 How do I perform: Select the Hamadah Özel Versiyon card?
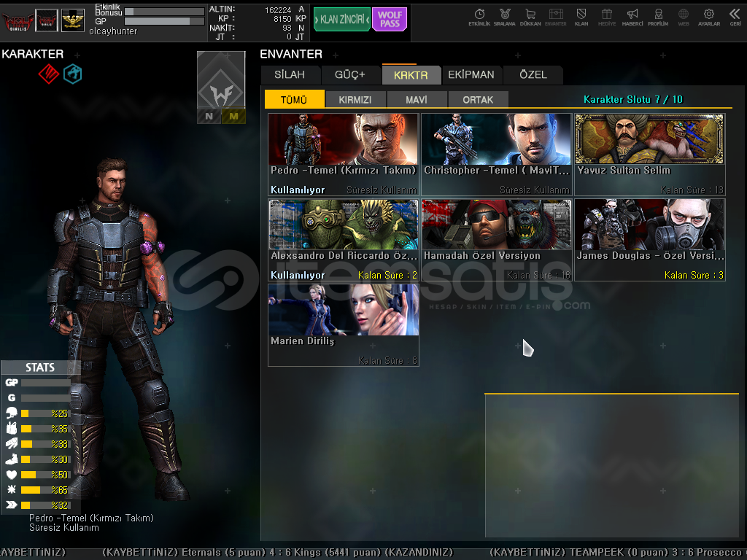click(x=496, y=240)
